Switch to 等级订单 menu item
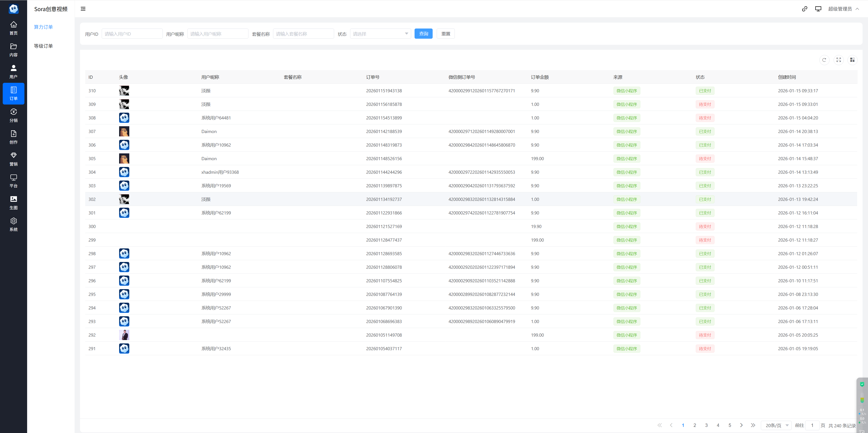 pyautogui.click(x=43, y=46)
